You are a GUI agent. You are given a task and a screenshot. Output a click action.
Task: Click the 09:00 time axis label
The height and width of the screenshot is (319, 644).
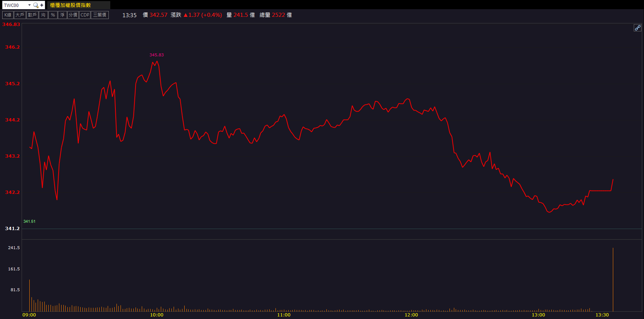pos(29,315)
